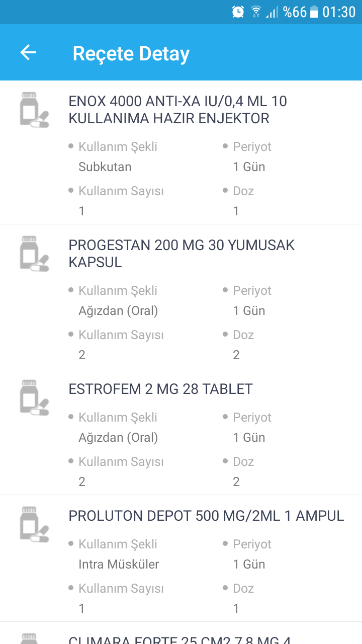
Task: Tap the alarm clock icon in status bar
Action: click(238, 12)
